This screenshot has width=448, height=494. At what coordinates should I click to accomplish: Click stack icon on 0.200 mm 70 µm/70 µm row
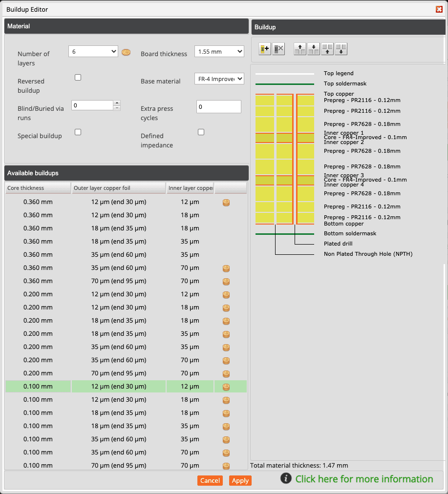coord(226,374)
